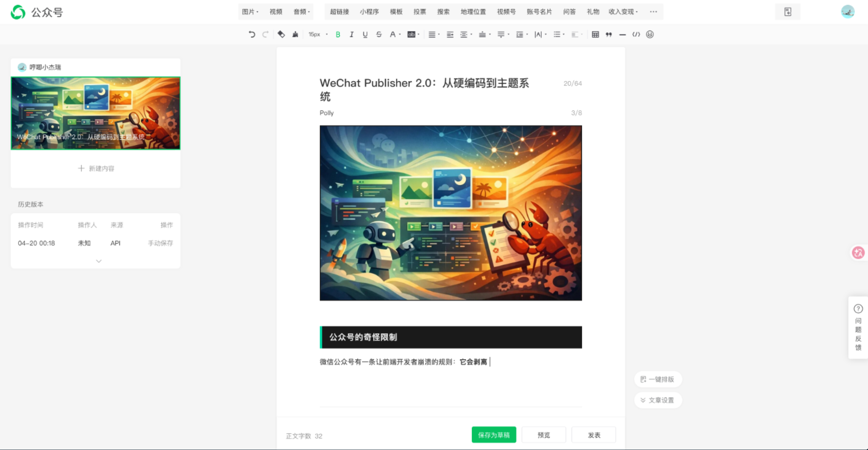Click the article title field
This screenshot has width=868, height=450.
pyautogui.click(x=425, y=89)
